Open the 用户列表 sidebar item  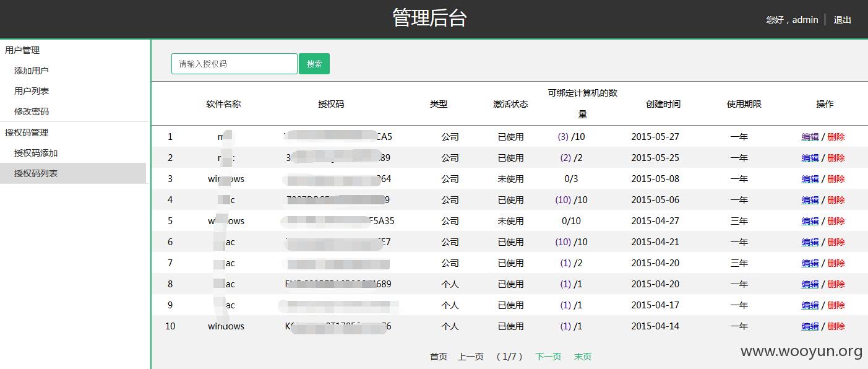pos(32,91)
